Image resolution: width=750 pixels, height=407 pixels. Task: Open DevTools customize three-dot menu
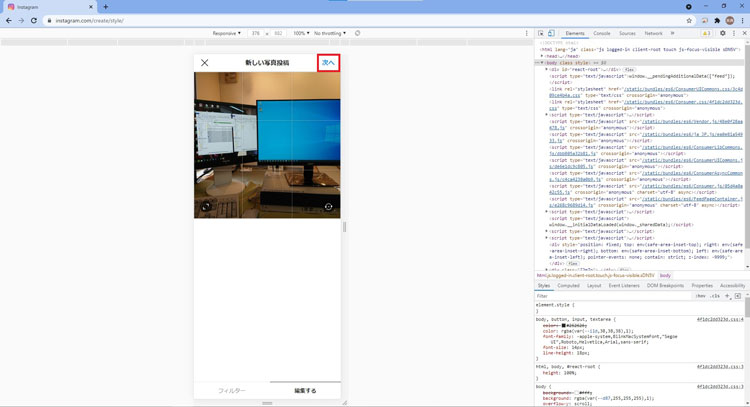[x=734, y=33]
